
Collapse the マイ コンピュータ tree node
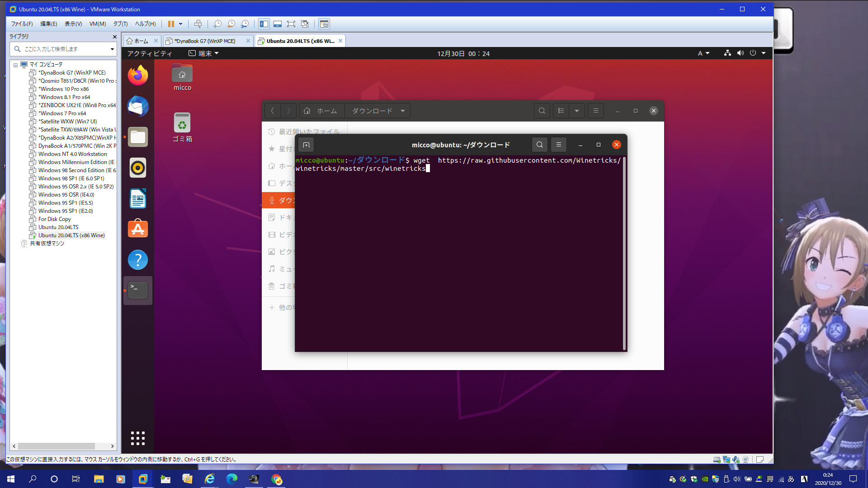[x=15, y=65]
